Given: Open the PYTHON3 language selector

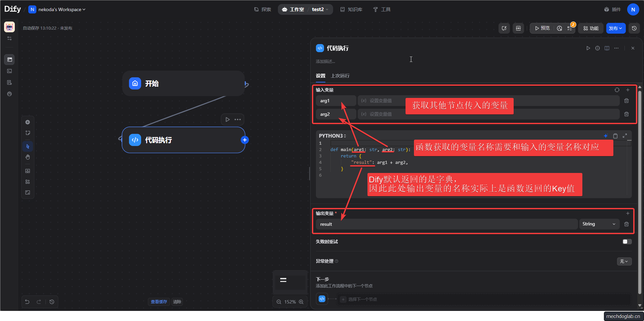Looking at the screenshot, I should pyautogui.click(x=332, y=136).
